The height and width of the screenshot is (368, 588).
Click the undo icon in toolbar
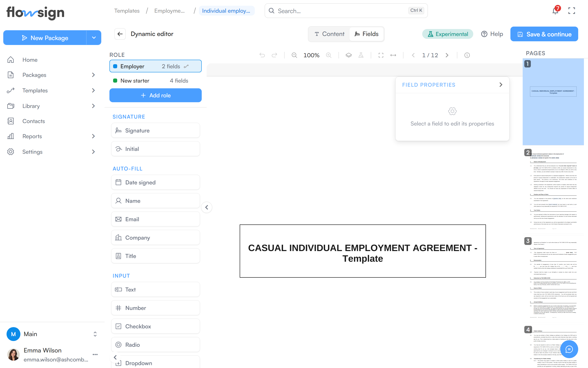262,55
